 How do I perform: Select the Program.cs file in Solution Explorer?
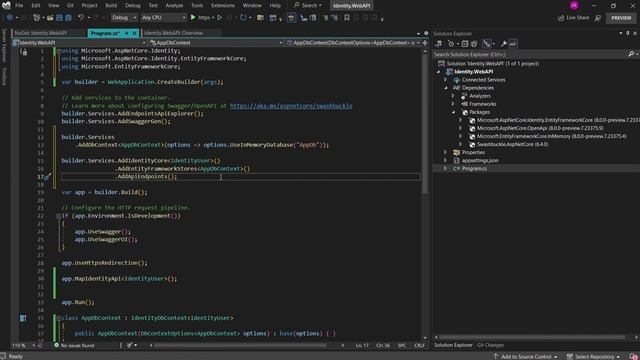474,169
